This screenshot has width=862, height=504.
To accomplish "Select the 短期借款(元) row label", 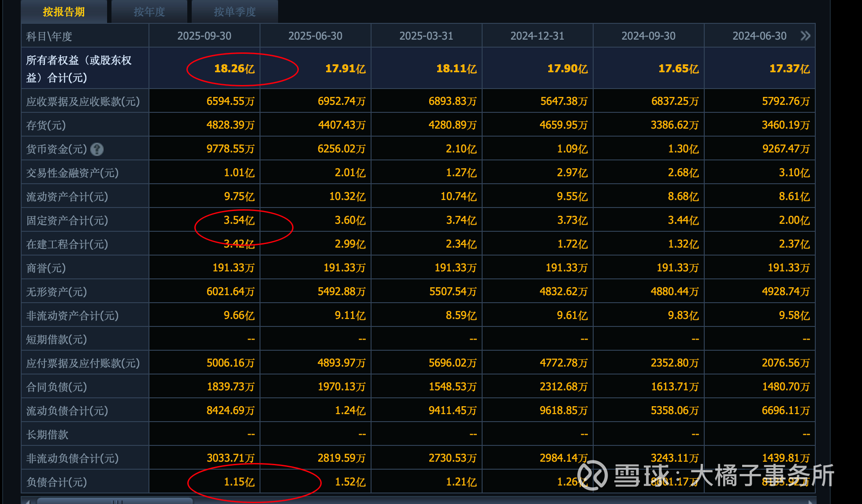I will (56, 339).
